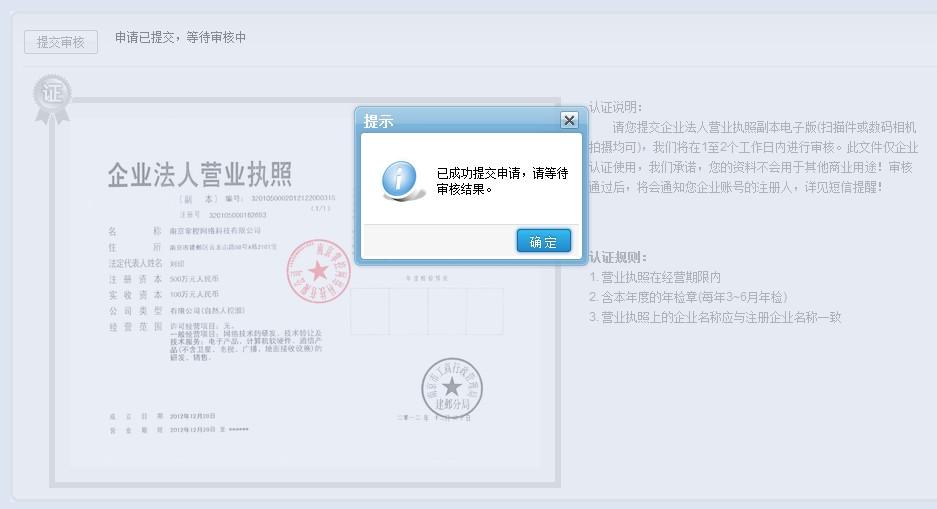Screen dimensions: 937x509
Task: Click the 认证说明 heading
Action: [616, 107]
